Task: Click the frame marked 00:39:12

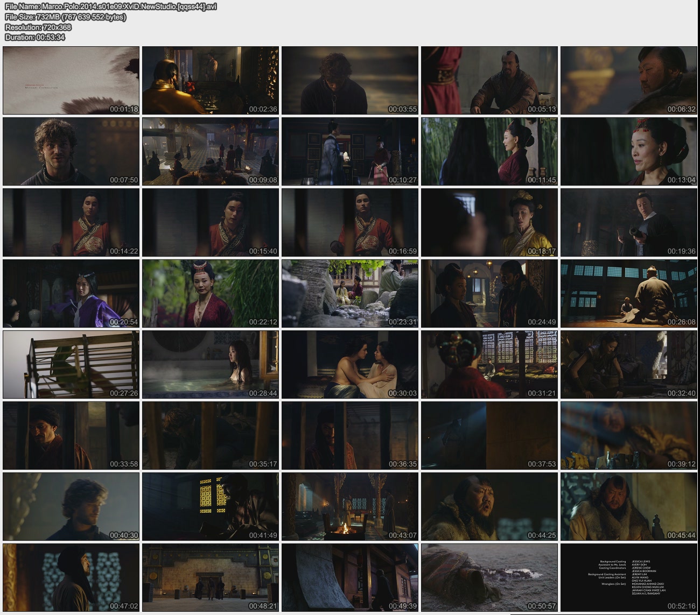Action: (x=628, y=435)
